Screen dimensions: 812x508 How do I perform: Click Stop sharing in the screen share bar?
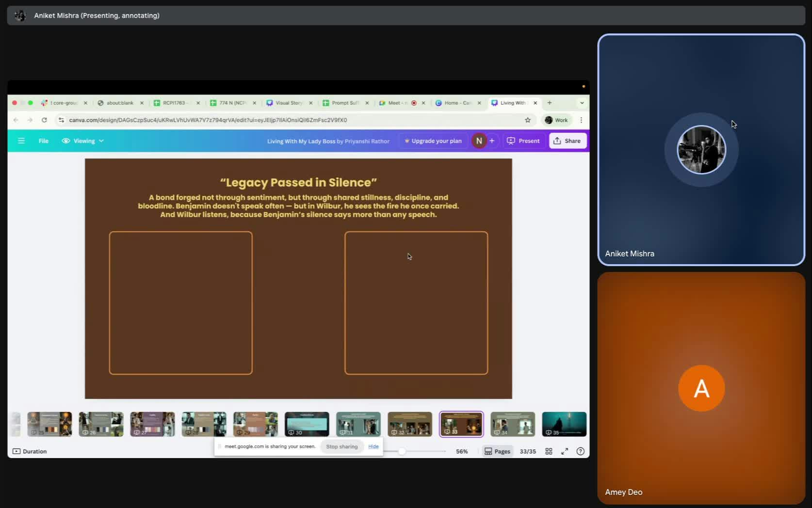(341, 446)
